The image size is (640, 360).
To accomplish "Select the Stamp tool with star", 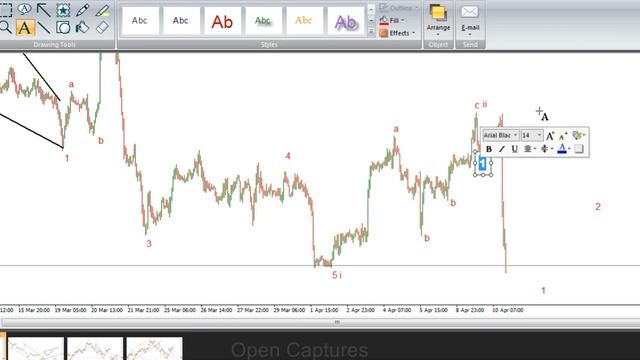I will pos(63,10).
